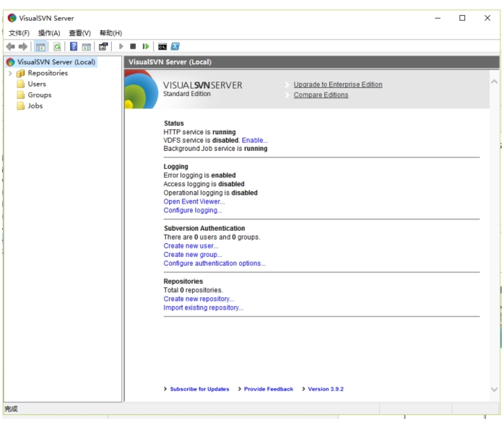Screen dimensions: 504x428
Task: Click the scroll down arrow of the dashboard
Action: pyautogui.click(x=495, y=390)
